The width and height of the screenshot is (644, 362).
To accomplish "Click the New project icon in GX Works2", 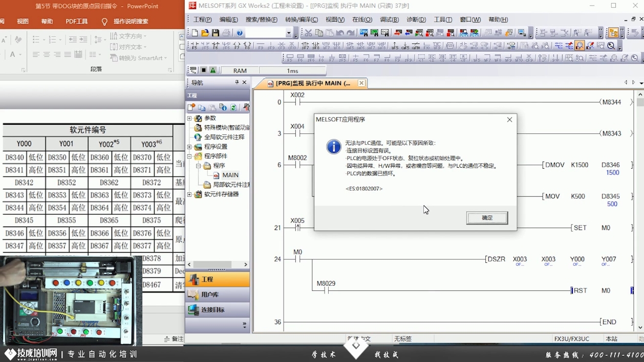I will pos(195,33).
